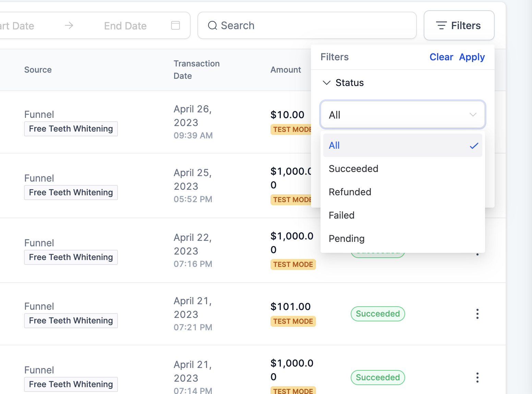Open the Status combo box showing All
The width and height of the screenshot is (532, 394).
403,115
